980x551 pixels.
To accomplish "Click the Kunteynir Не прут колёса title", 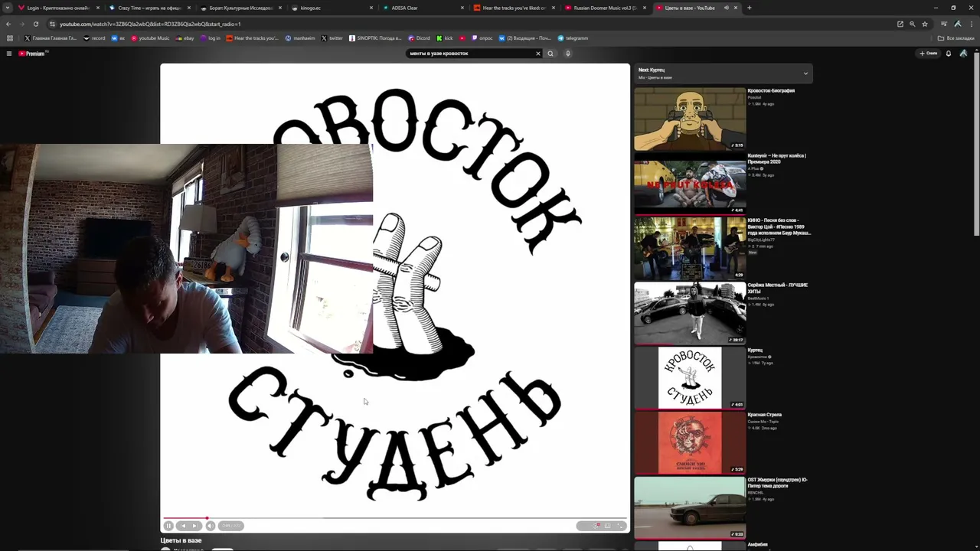I will (x=776, y=158).
